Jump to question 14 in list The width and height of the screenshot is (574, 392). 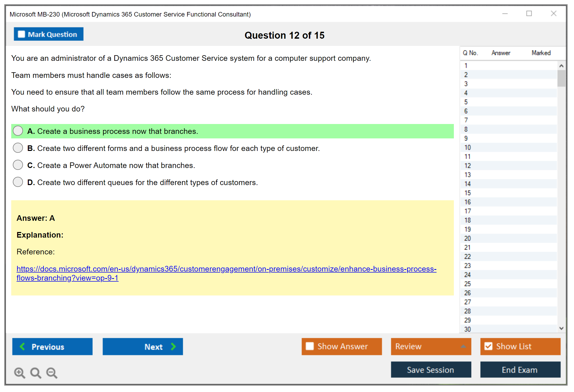(x=467, y=184)
